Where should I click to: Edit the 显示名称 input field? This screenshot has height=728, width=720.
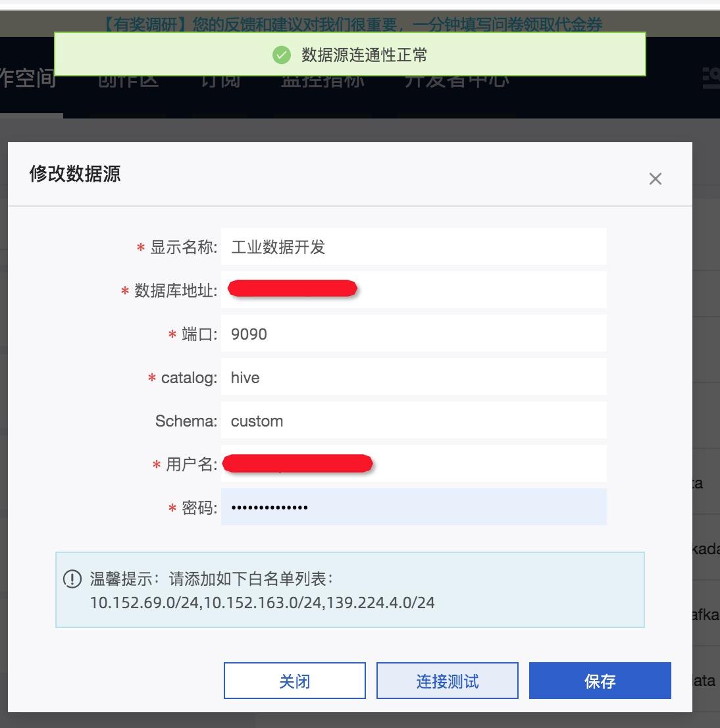413,247
